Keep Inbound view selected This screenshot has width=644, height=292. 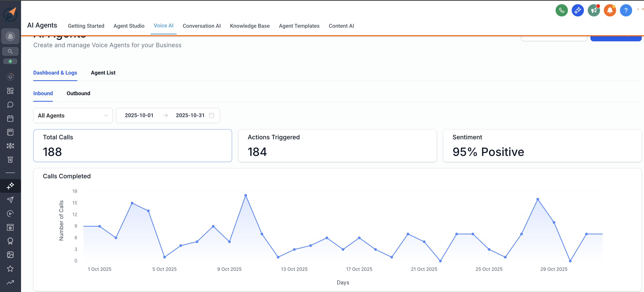click(43, 93)
